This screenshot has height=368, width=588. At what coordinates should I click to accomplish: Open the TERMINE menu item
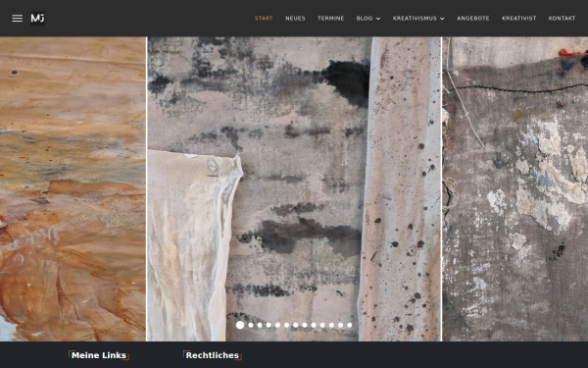coord(331,19)
